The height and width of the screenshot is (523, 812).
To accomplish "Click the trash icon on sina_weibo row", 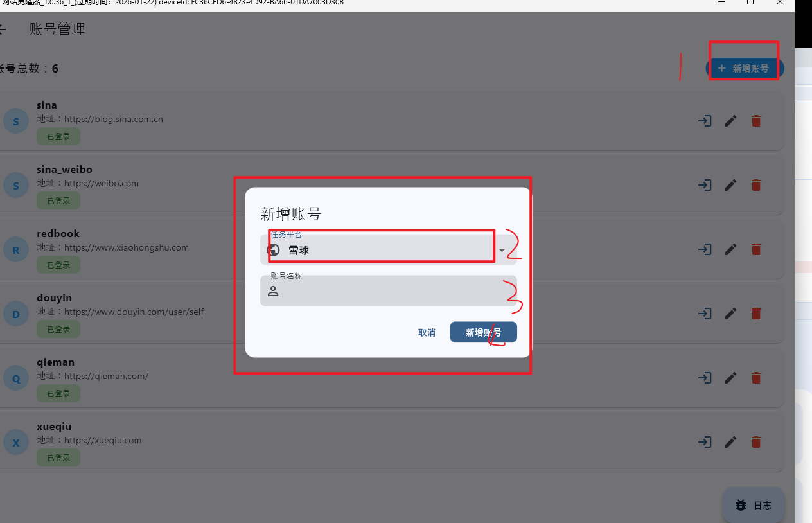I will (756, 185).
